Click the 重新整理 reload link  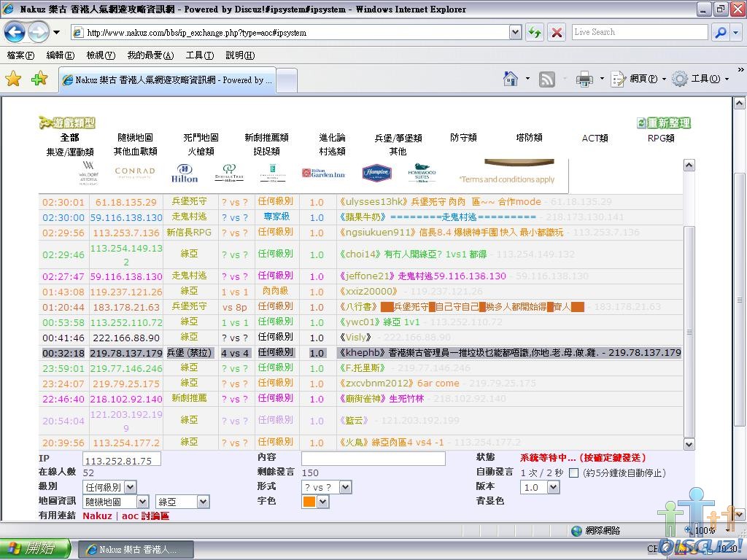(x=664, y=123)
